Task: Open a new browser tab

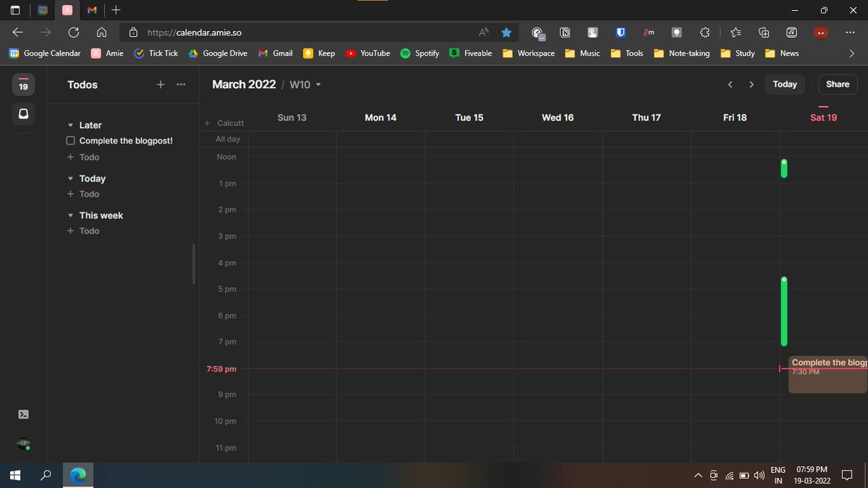Action: click(x=116, y=10)
